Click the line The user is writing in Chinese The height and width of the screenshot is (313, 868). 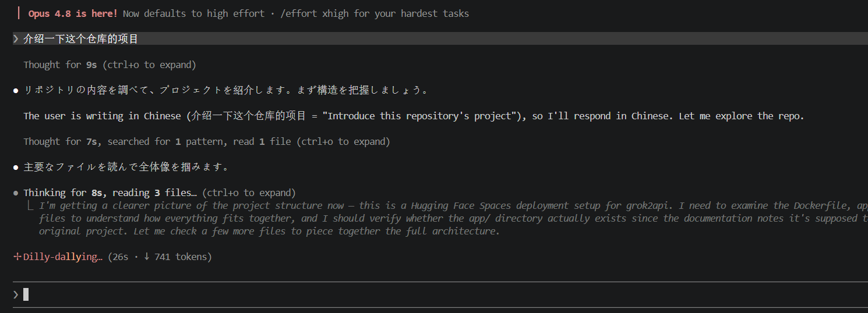tap(414, 116)
